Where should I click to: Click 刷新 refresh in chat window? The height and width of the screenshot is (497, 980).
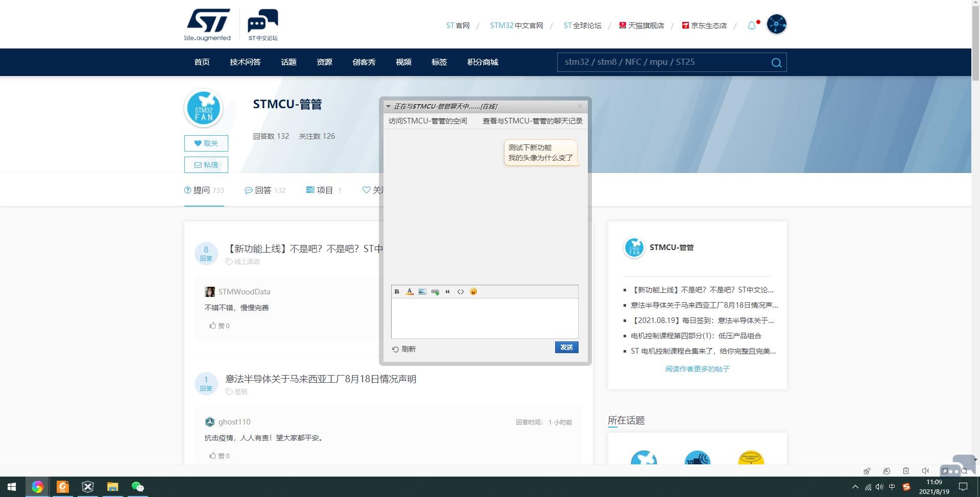point(404,349)
